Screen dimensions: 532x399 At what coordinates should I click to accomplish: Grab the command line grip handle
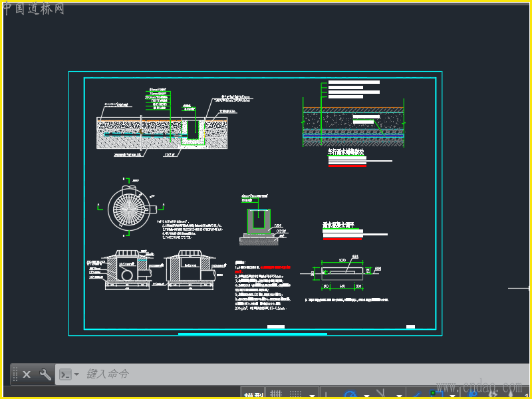coord(15,374)
